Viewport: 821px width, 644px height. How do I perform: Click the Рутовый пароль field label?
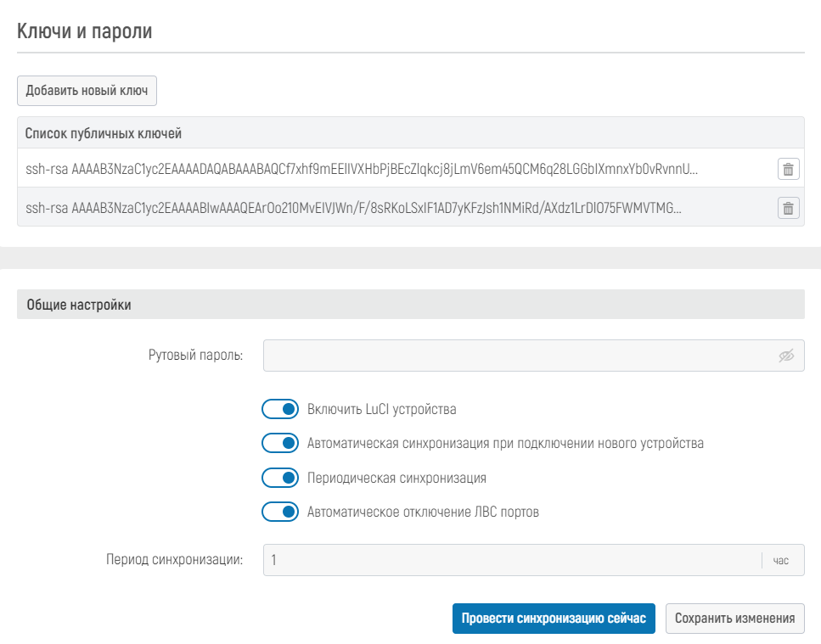195,356
